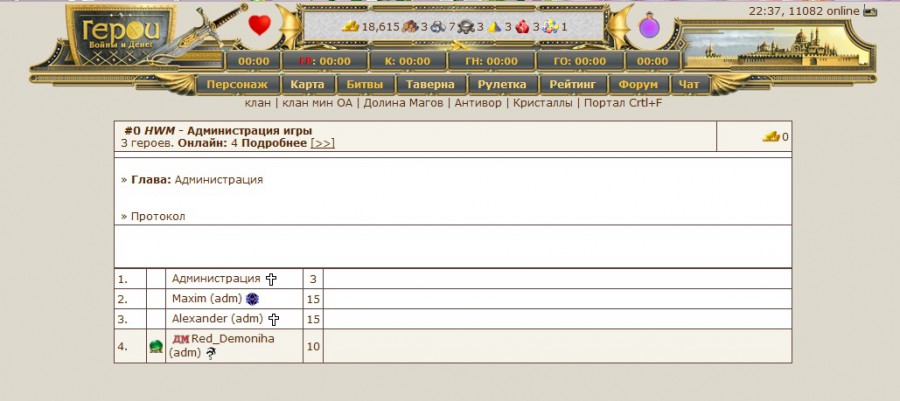Click the multicolored gems resource icon
This screenshot has width=900, height=401.
(550, 26)
